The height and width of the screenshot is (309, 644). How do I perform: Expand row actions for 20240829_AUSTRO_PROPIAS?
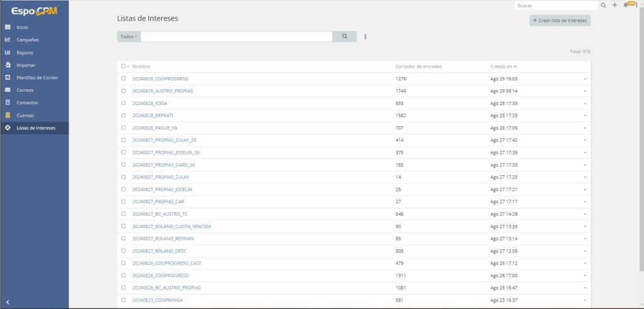pyautogui.click(x=584, y=91)
